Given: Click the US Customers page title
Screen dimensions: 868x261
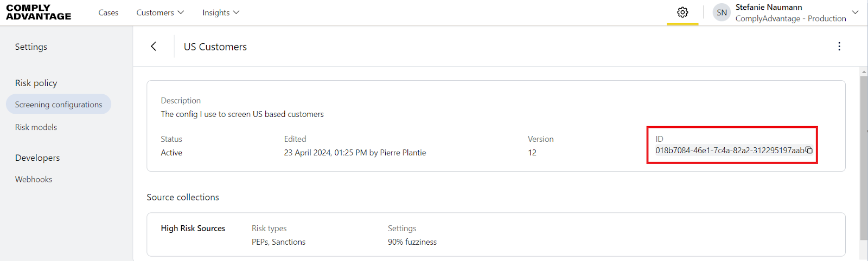Looking at the screenshot, I should click(x=215, y=47).
